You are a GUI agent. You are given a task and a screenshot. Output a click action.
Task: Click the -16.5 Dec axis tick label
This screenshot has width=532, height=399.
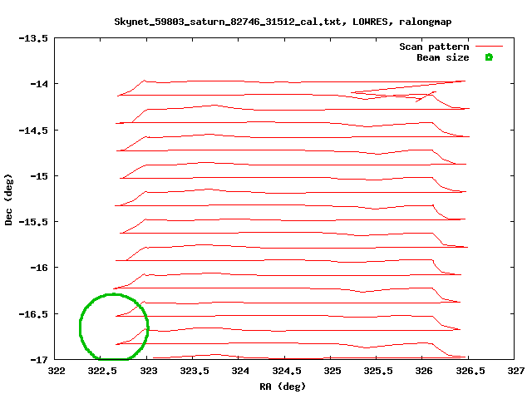coord(33,314)
